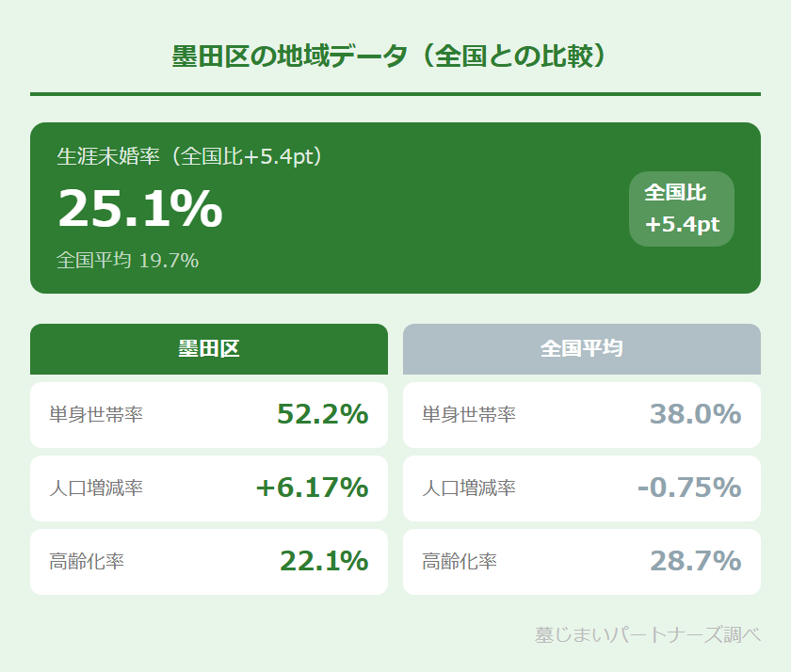This screenshot has width=791, height=672.
Task: Select the 38.0% national household value
Action: (x=695, y=414)
